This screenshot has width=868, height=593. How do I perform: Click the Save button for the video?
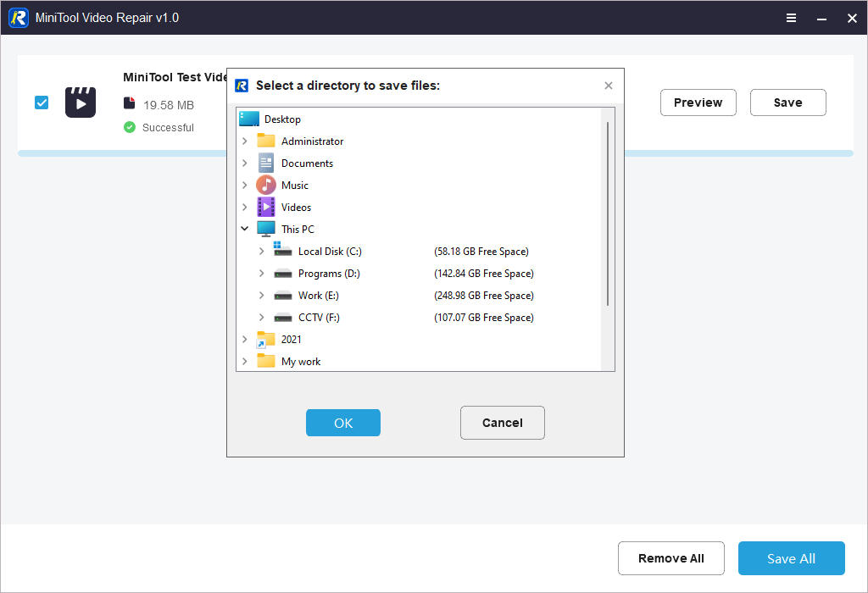[787, 103]
